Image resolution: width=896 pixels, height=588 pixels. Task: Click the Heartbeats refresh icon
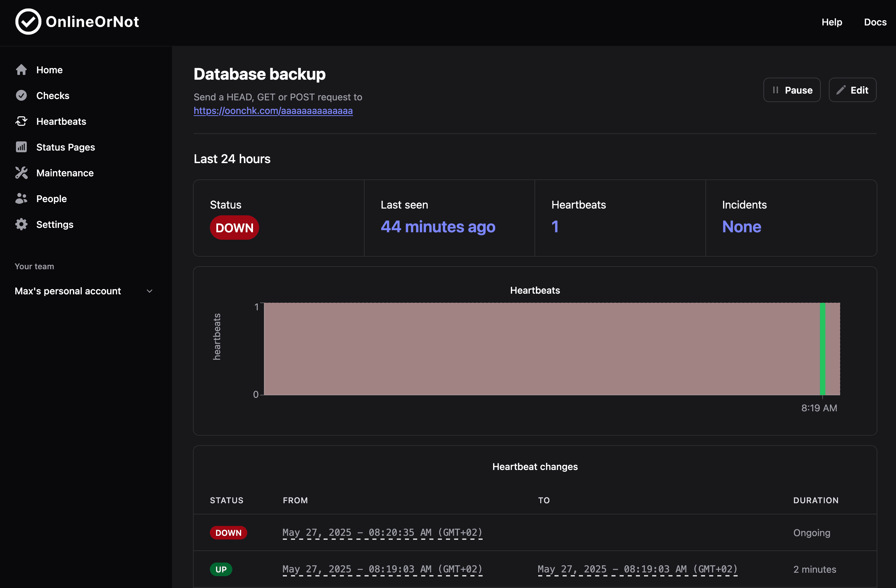coord(21,121)
